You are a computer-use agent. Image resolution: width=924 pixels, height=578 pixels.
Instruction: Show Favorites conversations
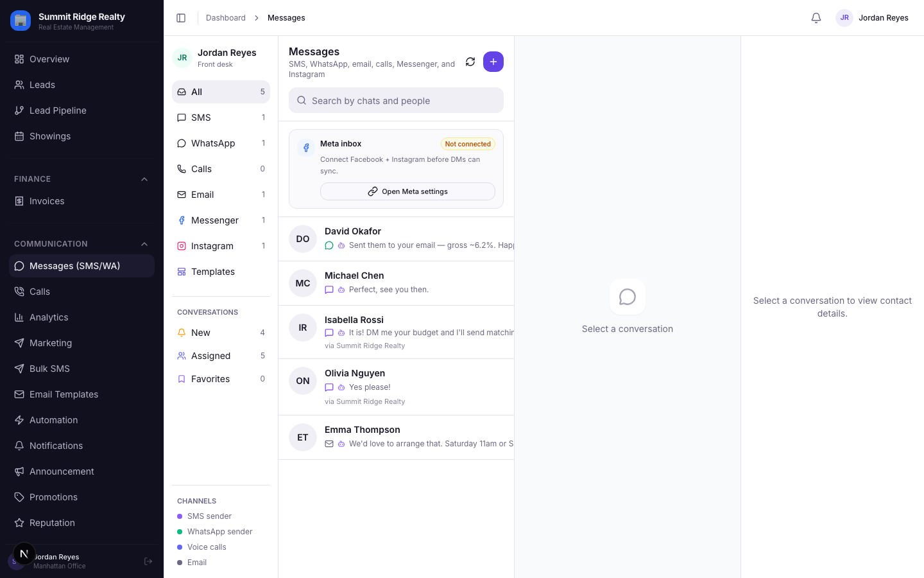(x=221, y=379)
